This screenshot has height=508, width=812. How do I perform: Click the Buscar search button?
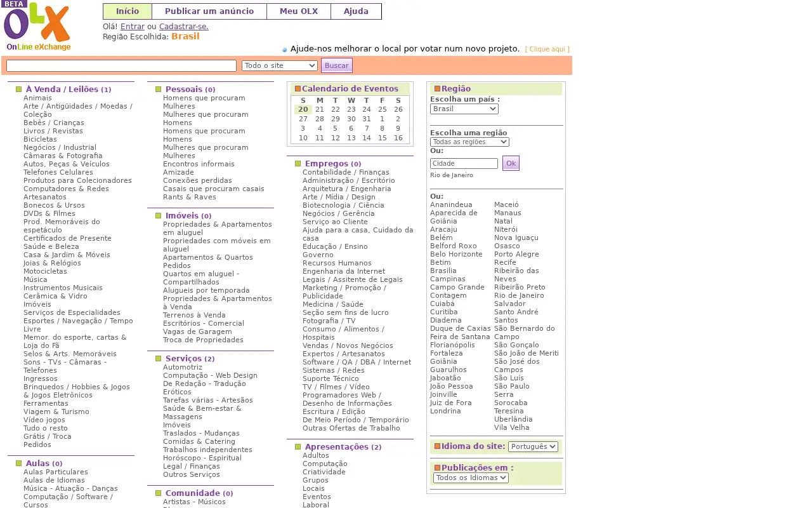point(337,65)
